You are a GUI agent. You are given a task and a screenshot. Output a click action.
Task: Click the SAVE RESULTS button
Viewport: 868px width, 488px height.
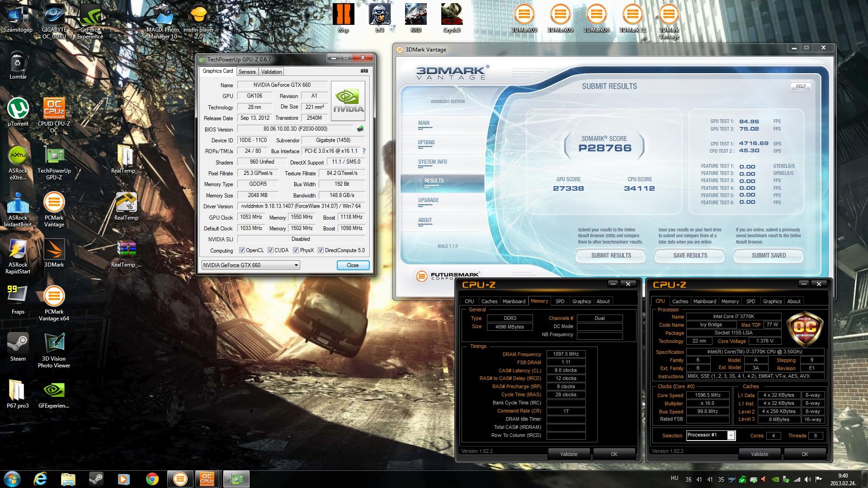[x=690, y=255]
